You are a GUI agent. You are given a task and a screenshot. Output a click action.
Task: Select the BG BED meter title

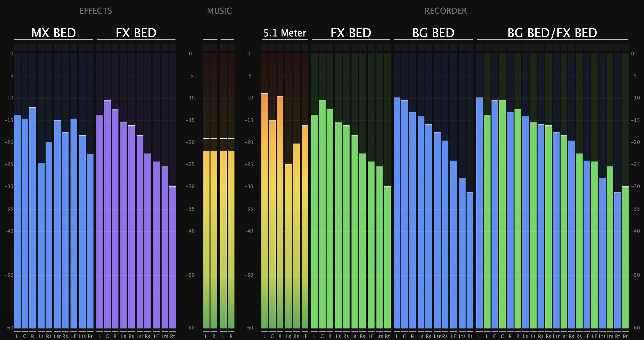[433, 33]
